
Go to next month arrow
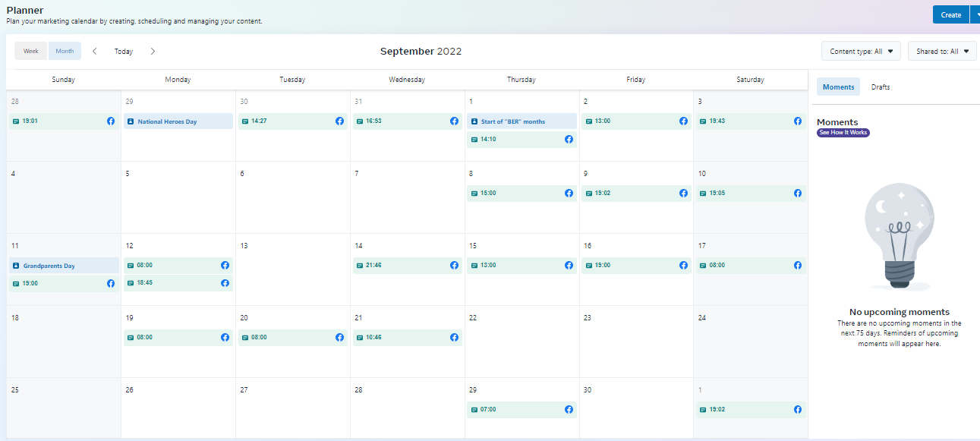tap(153, 51)
